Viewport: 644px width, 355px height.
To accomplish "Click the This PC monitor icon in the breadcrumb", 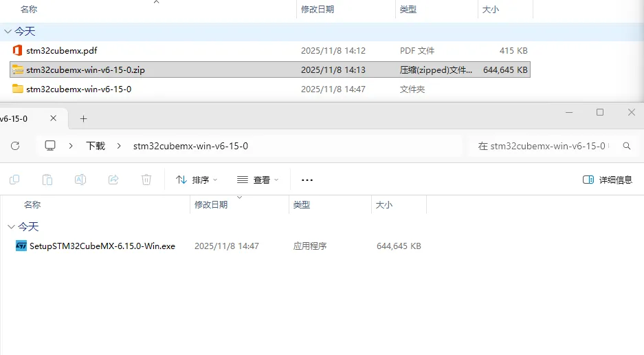I will [x=50, y=146].
